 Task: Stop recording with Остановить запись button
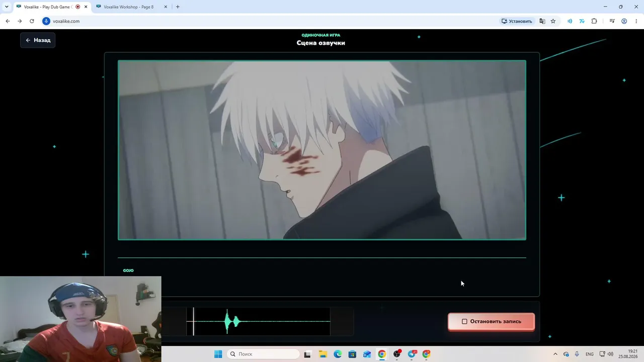(x=491, y=321)
